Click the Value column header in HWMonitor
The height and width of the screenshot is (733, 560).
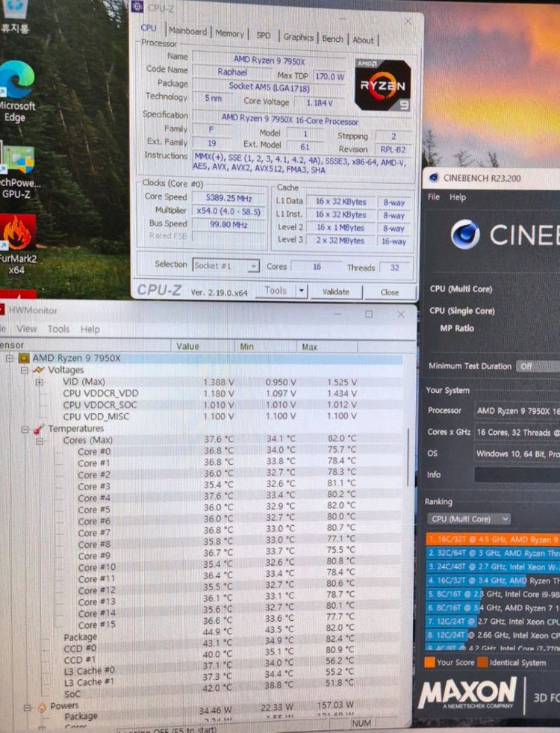[x=202, y=346]
